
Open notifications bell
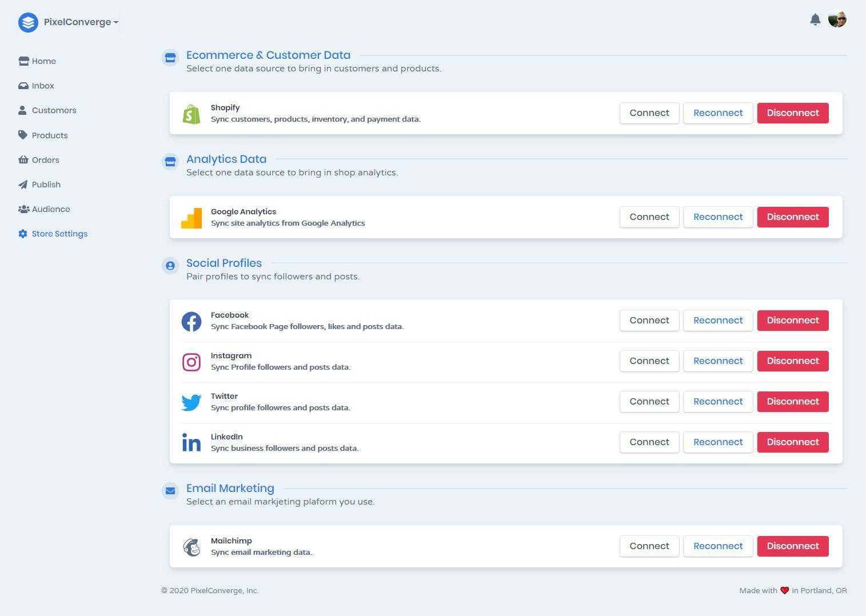[815, 19]
